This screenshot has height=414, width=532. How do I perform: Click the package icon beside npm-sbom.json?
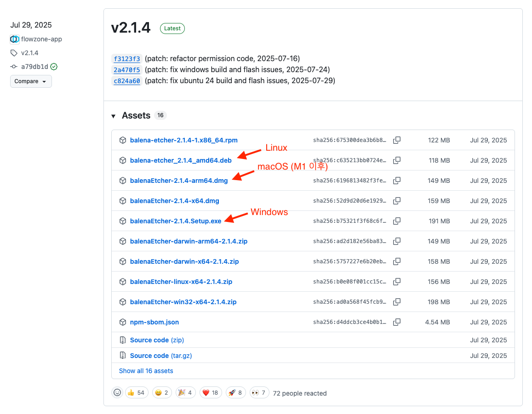click(123, 322)
